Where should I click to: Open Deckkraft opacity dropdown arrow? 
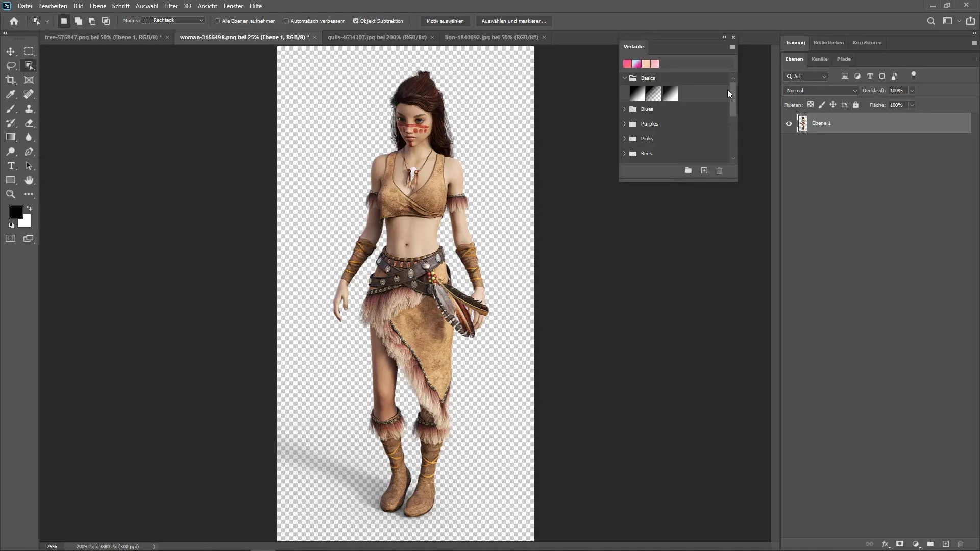coord(912,91)
